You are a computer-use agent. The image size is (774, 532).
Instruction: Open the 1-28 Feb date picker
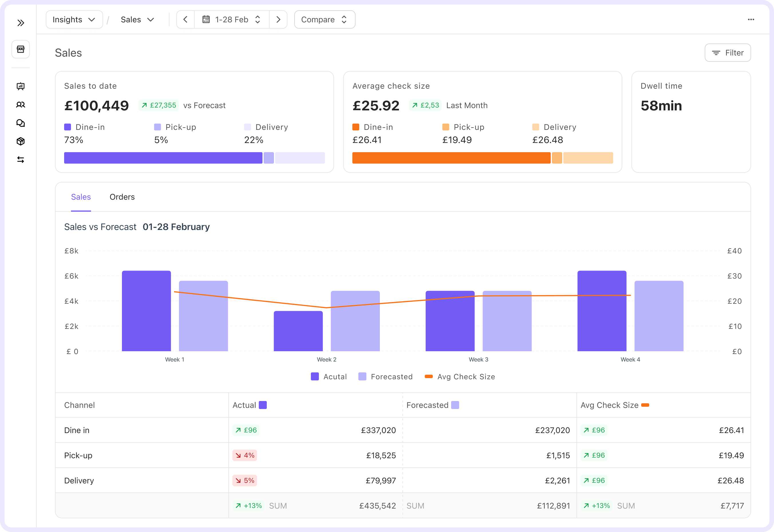(232, 20)
